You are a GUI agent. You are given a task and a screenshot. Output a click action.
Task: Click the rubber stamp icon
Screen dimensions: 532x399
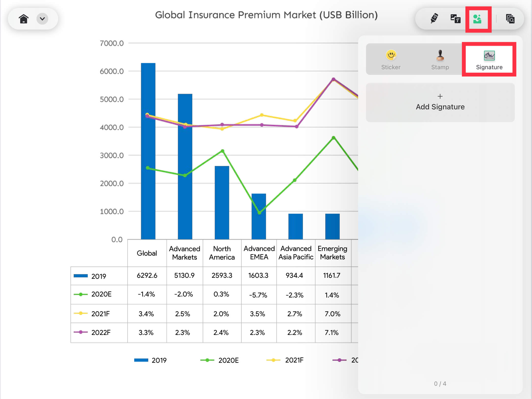pyautogui.click(x=440, y=55)
